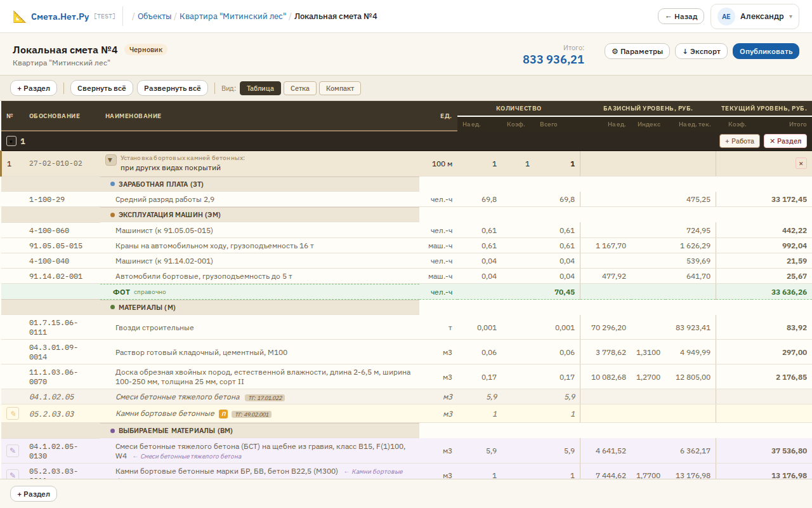Click the Смета.Нет.Ру logo icon
The height and width of the screenshot is (508, 812).
tap(20, 17)
